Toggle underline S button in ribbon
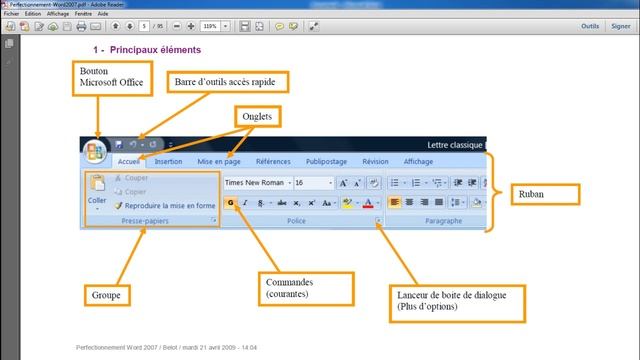The height and width of the screenshot is (360, 640). coord(260,203)
